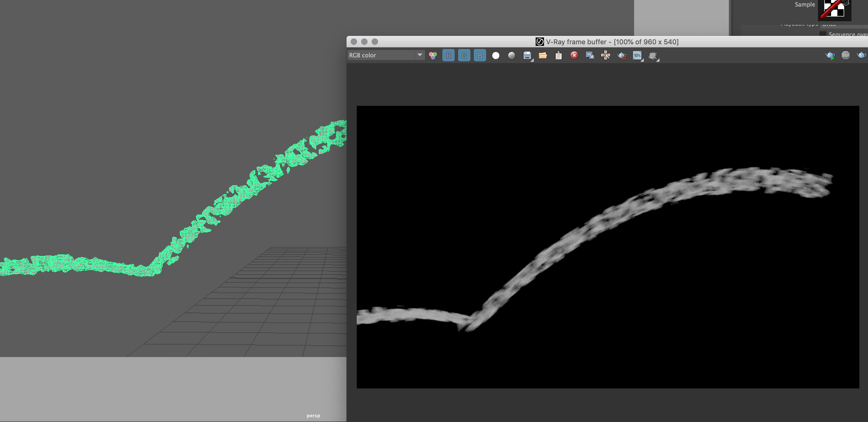Image resolution: width=868 pixels, height=422 pixels.
Task: Enable monochromatic display mode
Action: [511, 55]
